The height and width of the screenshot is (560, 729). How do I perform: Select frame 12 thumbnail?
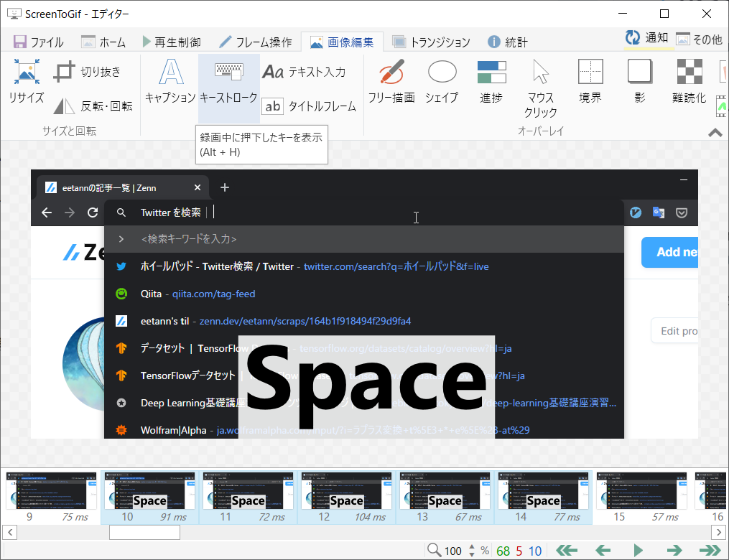click(346, 498)
